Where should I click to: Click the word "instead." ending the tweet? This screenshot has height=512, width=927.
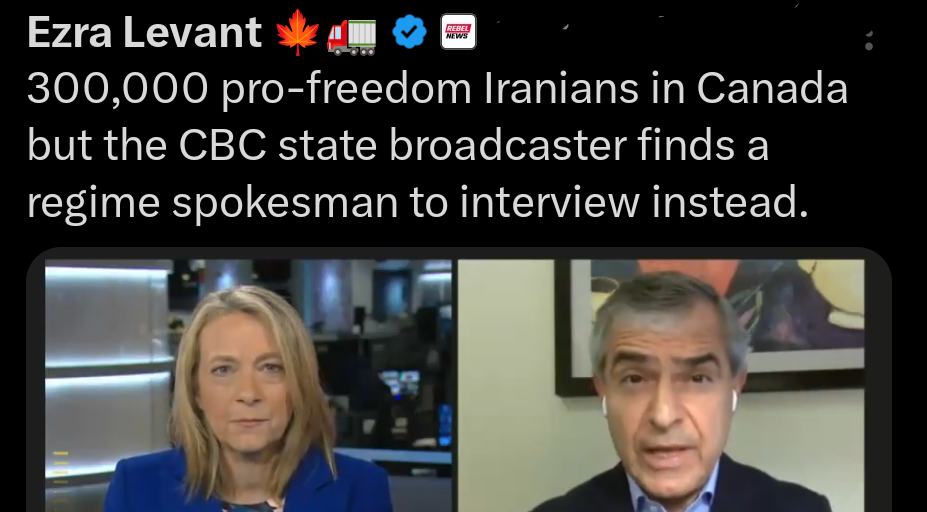tap(730, 201)
